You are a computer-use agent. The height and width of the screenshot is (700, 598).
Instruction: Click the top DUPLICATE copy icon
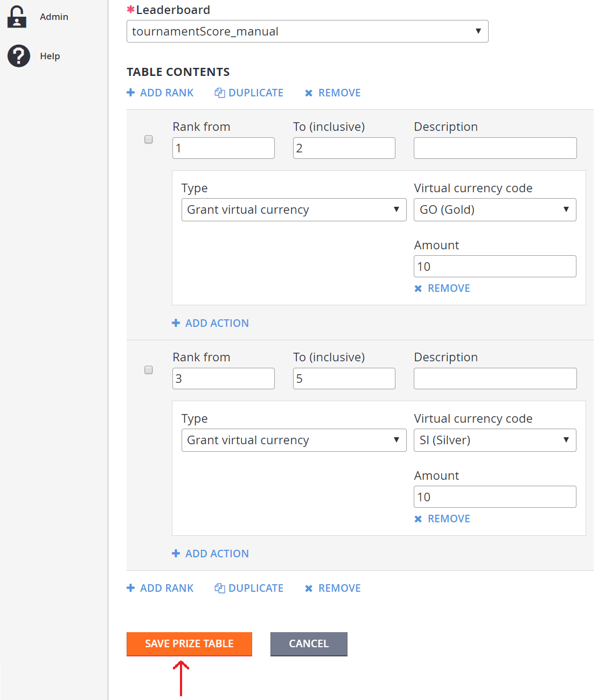(x=220, y=93)
